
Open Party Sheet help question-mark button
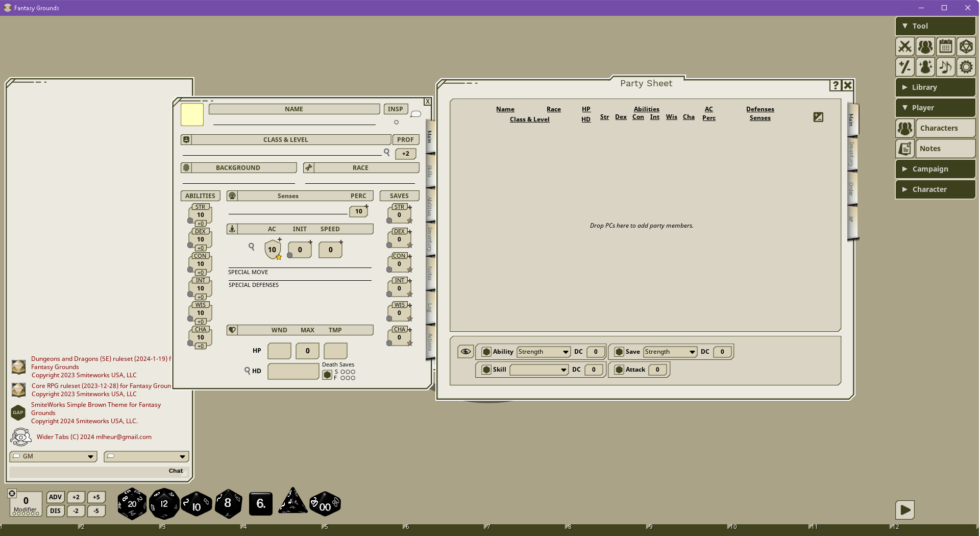tap(836, 85)
